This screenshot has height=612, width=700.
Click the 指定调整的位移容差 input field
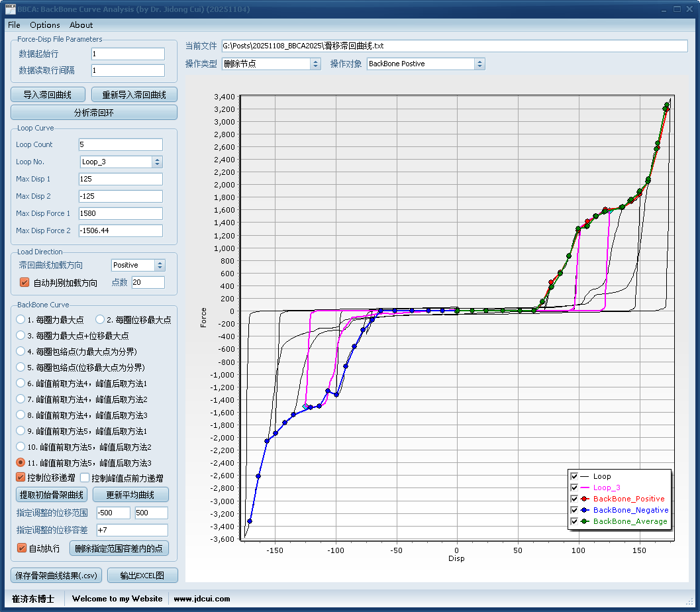point(132,530)
